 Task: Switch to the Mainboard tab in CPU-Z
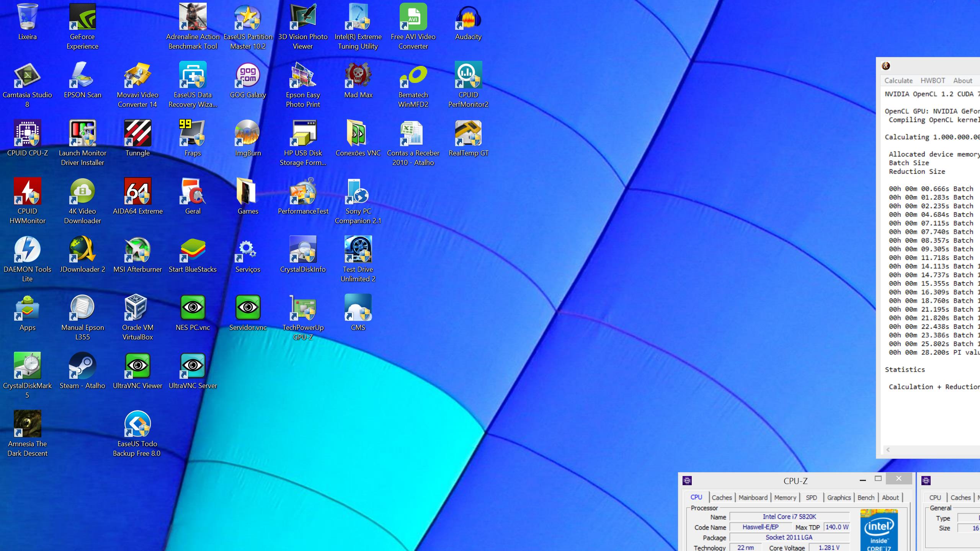(753, 497)
